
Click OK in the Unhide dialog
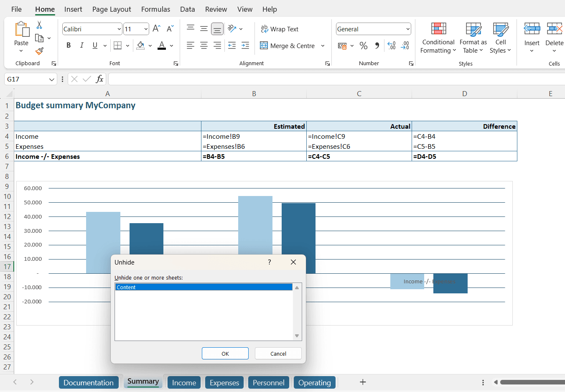225,354
